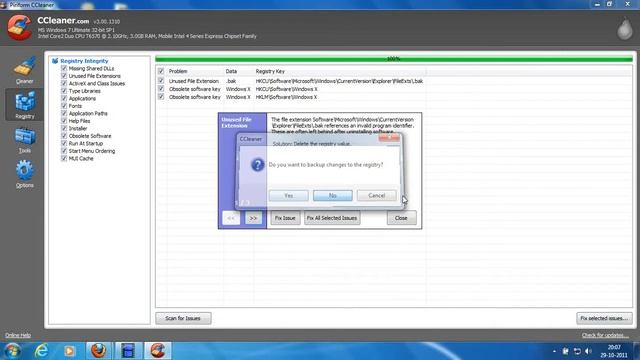Click the Piriform pear icon
Screen dimensions: 640x360
(x=624, y=28)
